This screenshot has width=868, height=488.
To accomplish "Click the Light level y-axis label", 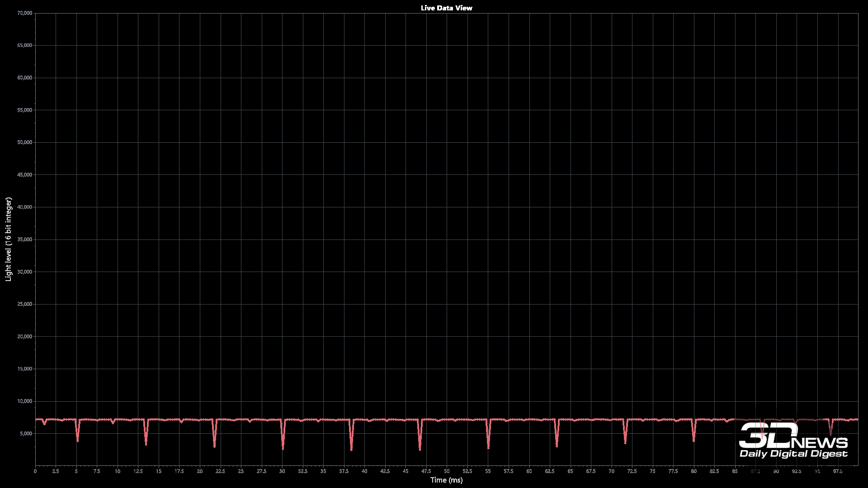I will tap(8, 239).
